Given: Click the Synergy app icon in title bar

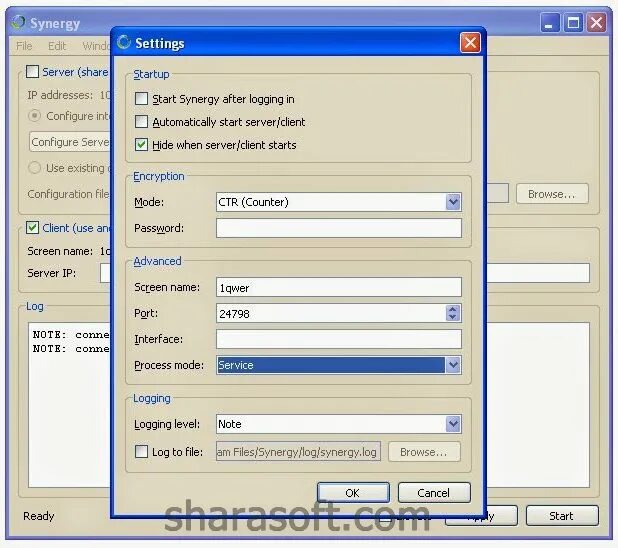Looking at the screenshot, I should [18, 22].
